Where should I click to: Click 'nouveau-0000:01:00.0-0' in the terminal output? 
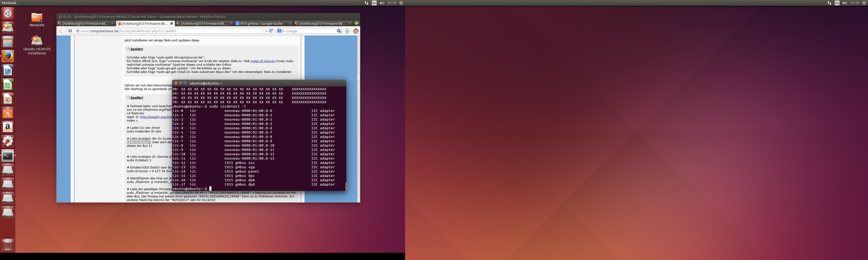248,111
